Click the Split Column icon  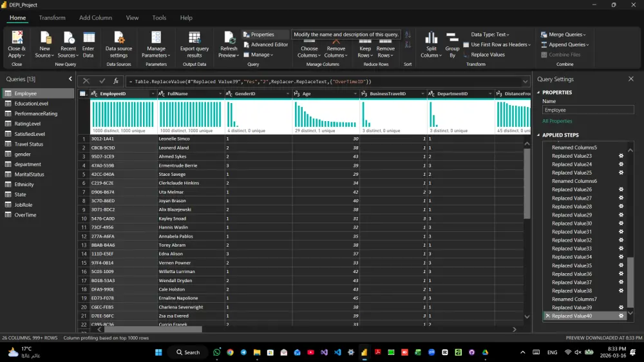(x=431, y=44)
